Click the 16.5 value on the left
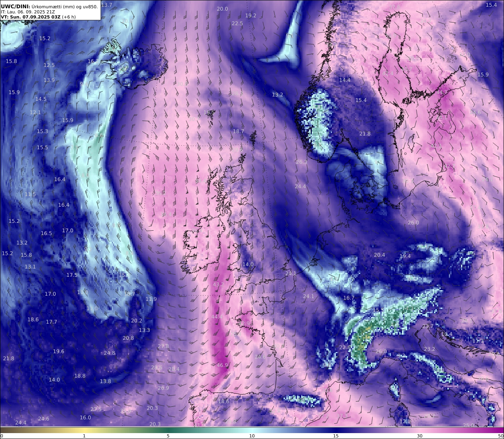This screenshot has width=504, height=439. [46, 233]
